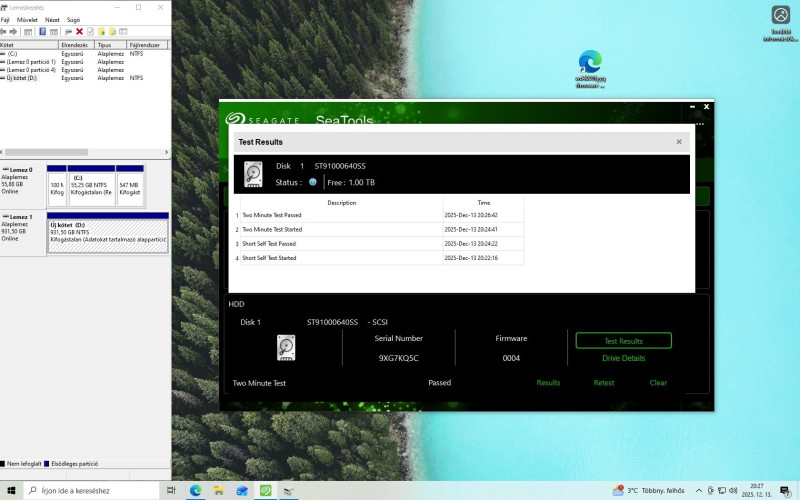Select the (Lemez 0 partíció 1) row
800x500 pixels.
84,62
